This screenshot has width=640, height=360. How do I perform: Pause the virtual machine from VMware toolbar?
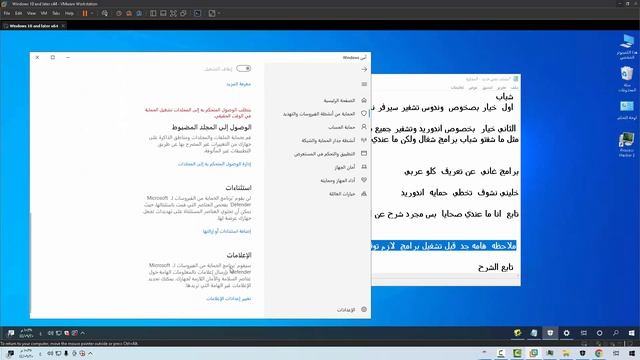coord(85,13)
